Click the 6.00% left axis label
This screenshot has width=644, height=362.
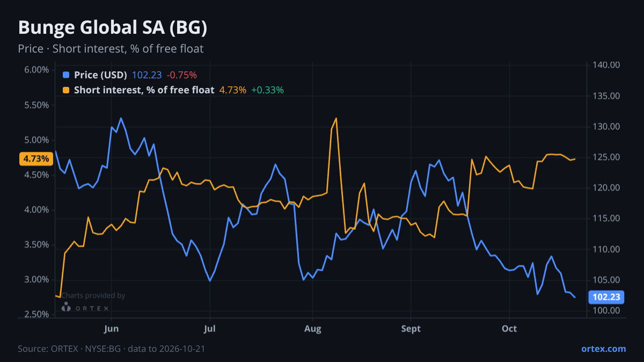[x=36, y=70]
